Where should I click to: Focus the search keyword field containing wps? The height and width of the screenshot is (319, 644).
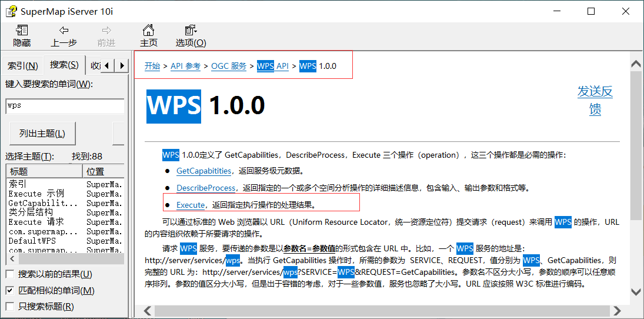[x=65, y=106]
